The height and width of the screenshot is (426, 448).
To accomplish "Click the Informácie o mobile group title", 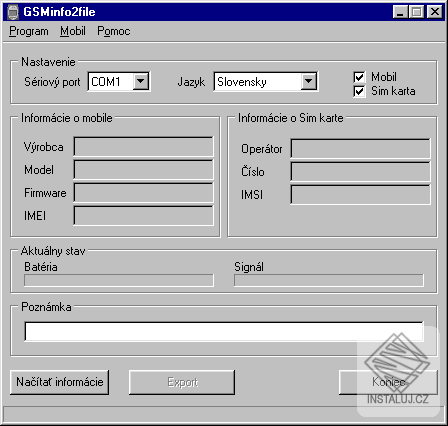I will (67, 118).
